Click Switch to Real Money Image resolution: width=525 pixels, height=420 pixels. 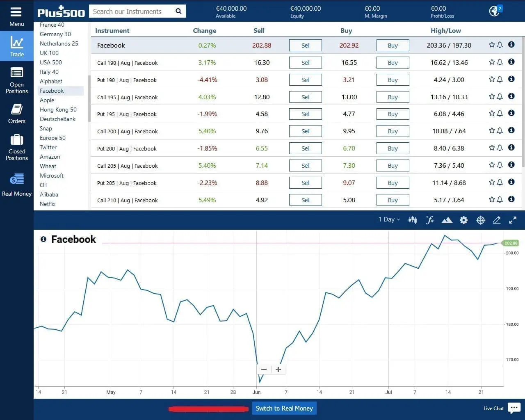[x=284, y=408]
